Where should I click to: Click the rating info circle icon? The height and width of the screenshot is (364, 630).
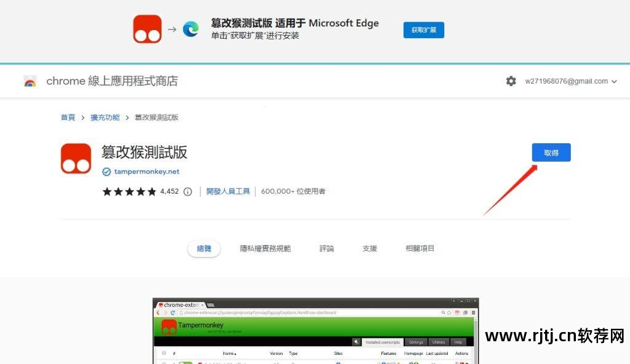(x=188, y=192)
